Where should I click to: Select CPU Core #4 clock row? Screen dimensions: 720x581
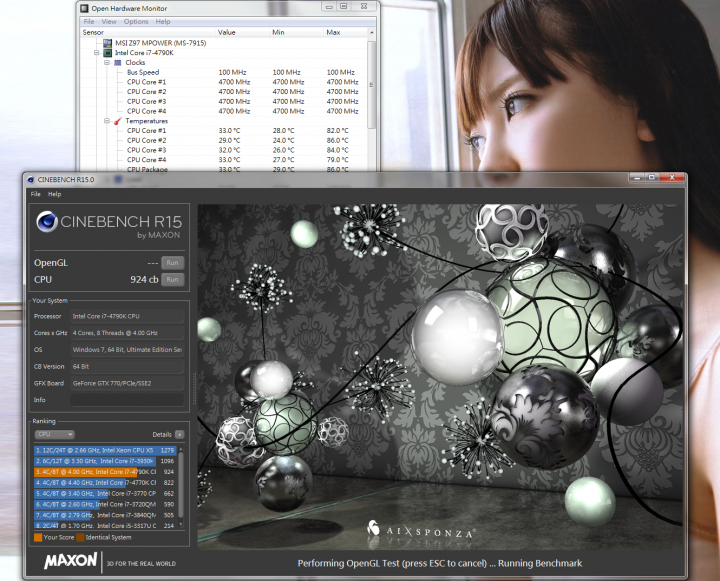click(x=224, y=111)
